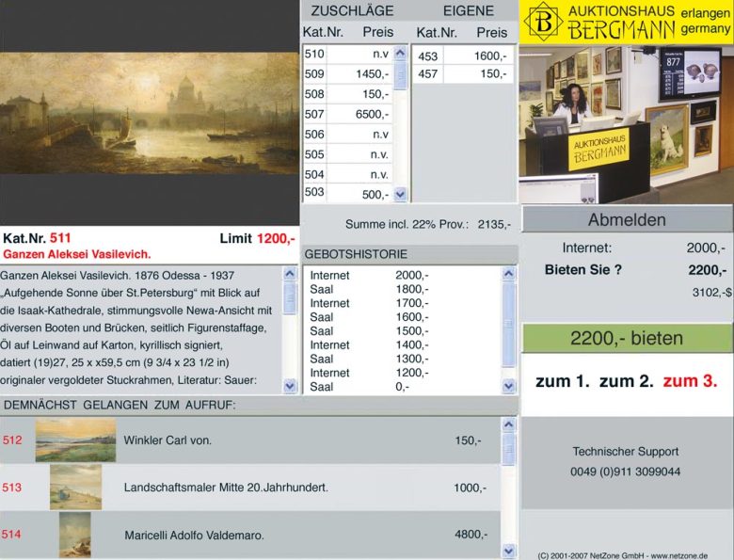Viewport: 734px width, 560px height.
Task: Select lot 510 row in Zuschläge
Action: tap(348, 54)
